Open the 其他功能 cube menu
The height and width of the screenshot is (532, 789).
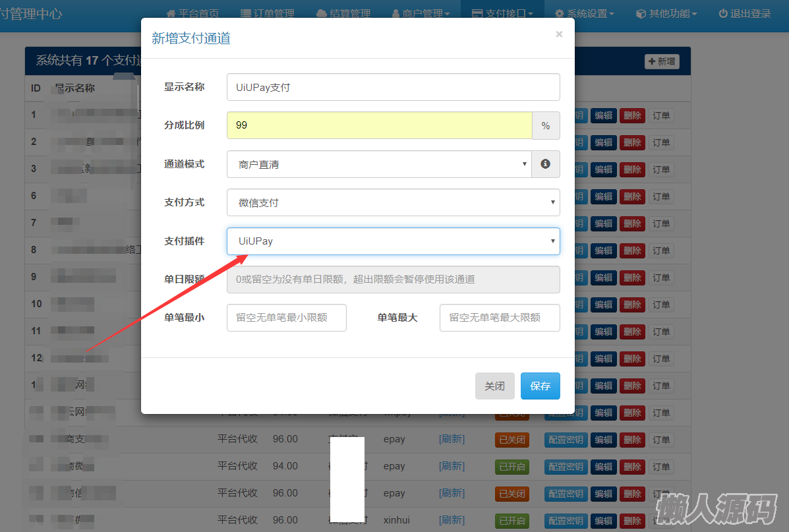666,13
